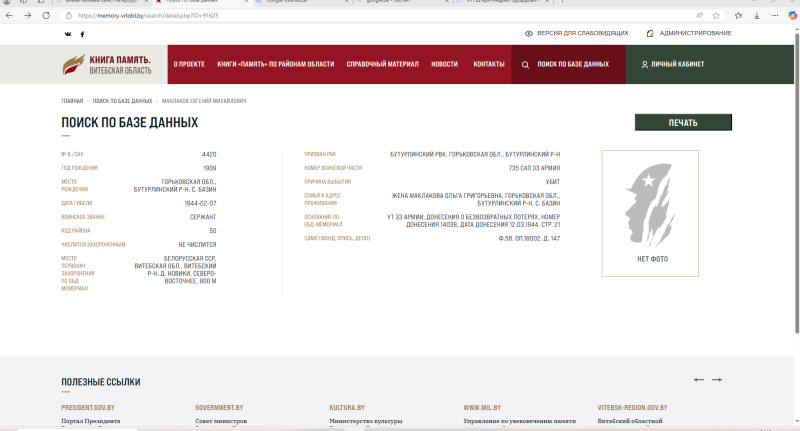This screenshot has height=431, width=800.
Task: Add this page to favorites via the star icon
Action: tap(716, 16)
